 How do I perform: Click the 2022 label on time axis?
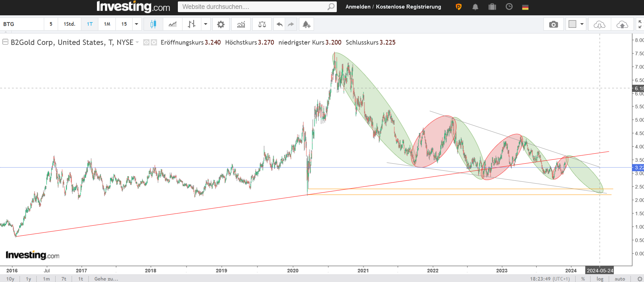coord(433,271)
